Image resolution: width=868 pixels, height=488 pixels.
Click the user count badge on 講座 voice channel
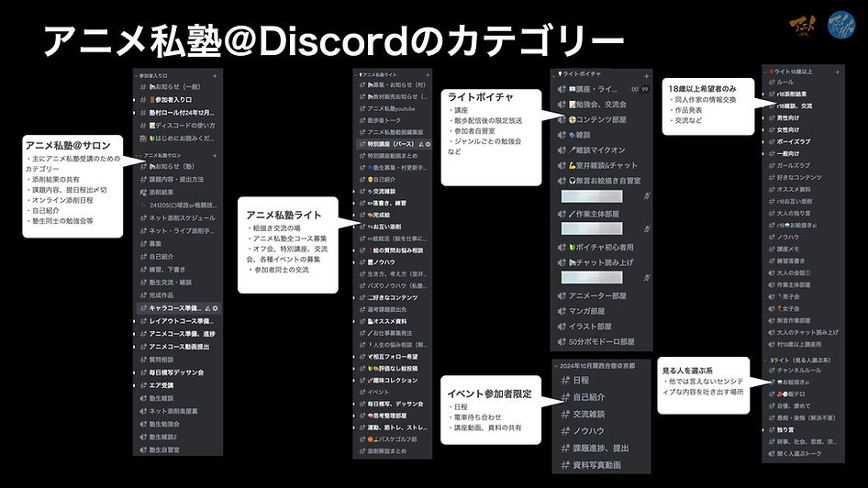pyautogui.click(x=640, y=89)
